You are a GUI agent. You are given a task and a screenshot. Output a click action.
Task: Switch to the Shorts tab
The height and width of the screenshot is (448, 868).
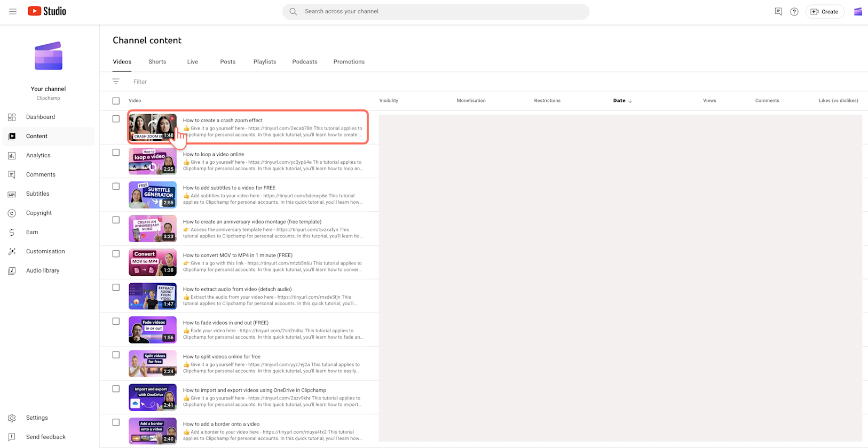[157, 62]
